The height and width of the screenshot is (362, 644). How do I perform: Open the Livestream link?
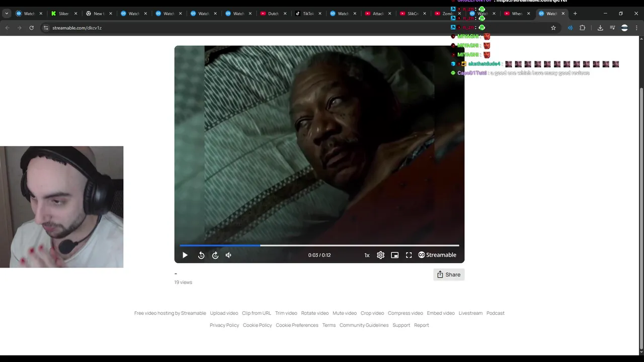pyautogui.click(x=470, y=313)
